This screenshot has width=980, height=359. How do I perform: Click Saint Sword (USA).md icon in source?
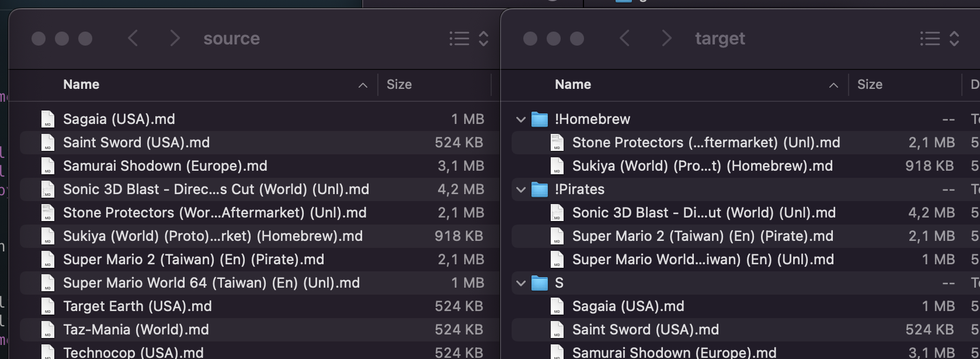pyautogui.click(x=48, y=143)
